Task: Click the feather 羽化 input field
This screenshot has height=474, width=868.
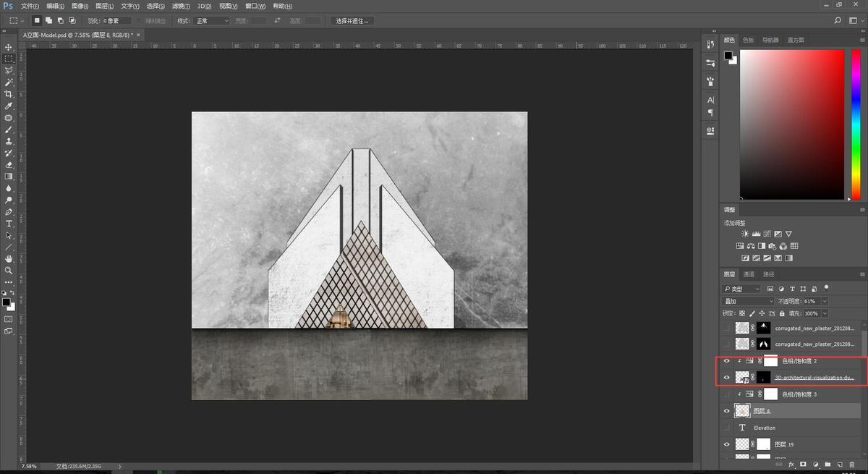Action: (x=117, y=21)
